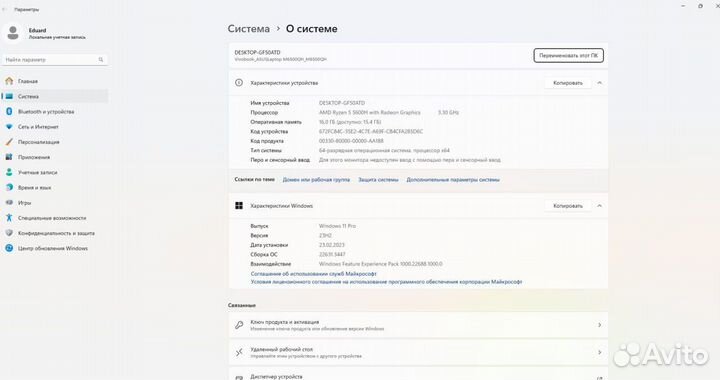Select Центр обновления Windows menu item
720x380 pixels.
(54, 248)
